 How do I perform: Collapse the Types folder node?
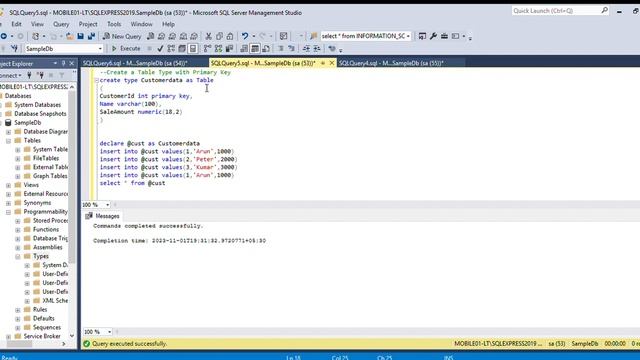(18, 257)
